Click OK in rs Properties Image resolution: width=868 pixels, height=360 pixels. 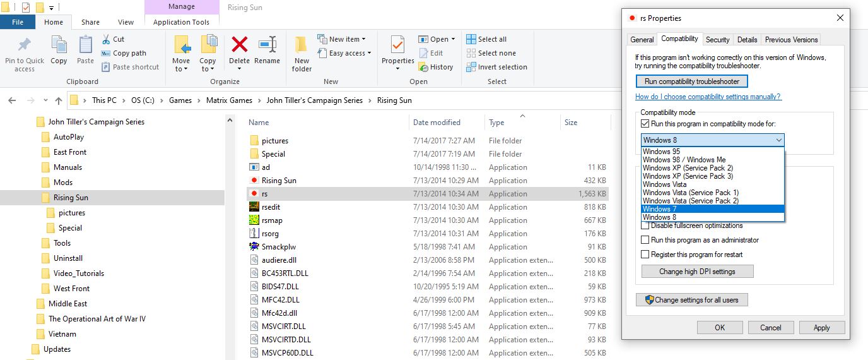point(720,328)
